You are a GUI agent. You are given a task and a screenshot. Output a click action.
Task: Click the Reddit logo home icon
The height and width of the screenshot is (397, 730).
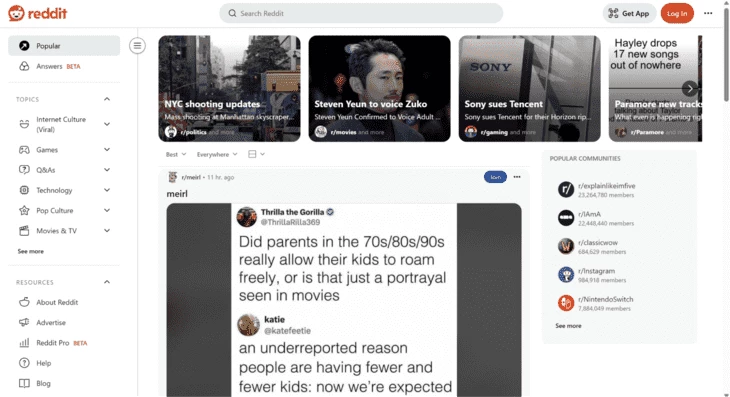(16, 13)
